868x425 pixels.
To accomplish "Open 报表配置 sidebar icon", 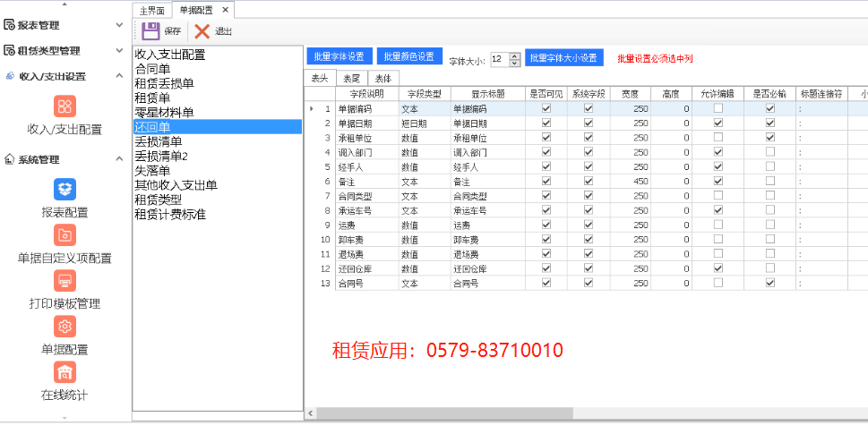I will click(64, 189).
